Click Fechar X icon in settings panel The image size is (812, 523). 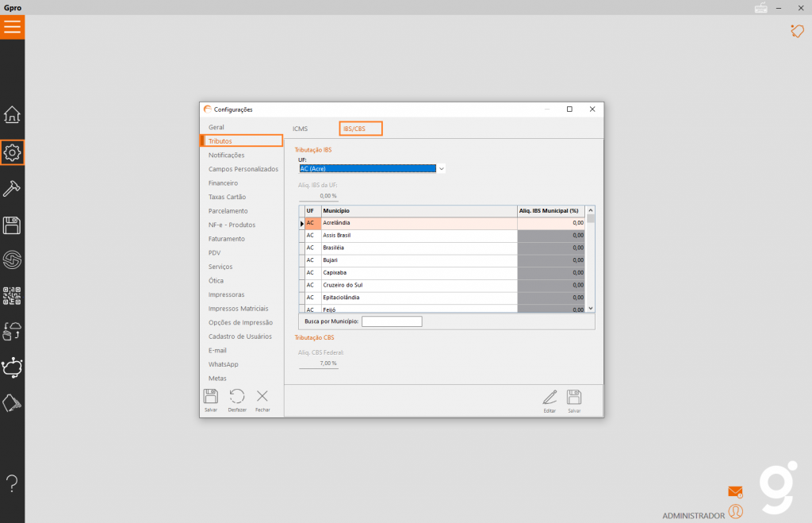point(262,399)
